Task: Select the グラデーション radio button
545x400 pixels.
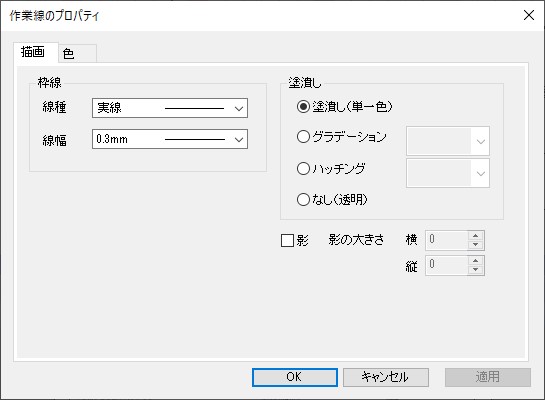Action: pyautogui.click(x=303, y=137)
